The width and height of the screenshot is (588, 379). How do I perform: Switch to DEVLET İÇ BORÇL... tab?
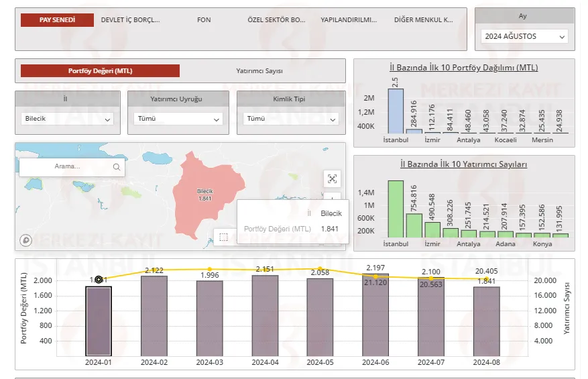[x=131, y=20]
